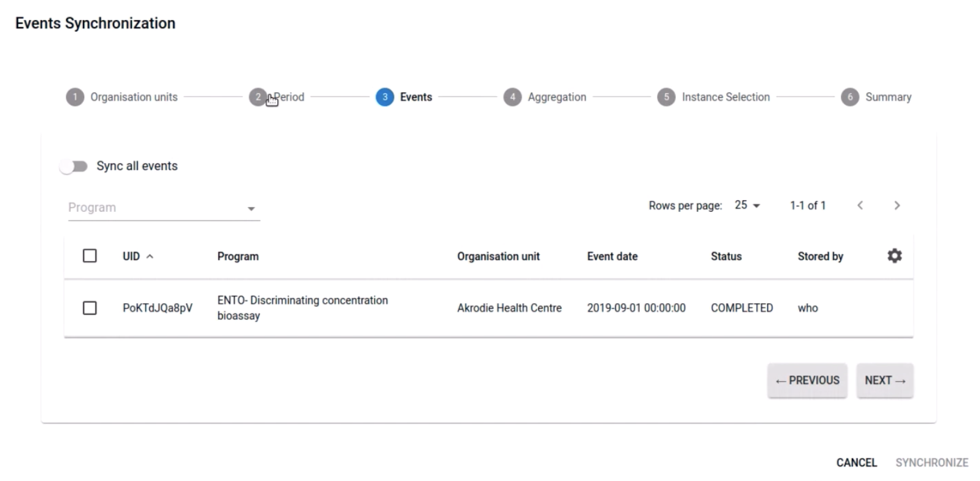Click the step 5 circle icon
Viewport: 980px width, 481px height.
pos(666,97)
